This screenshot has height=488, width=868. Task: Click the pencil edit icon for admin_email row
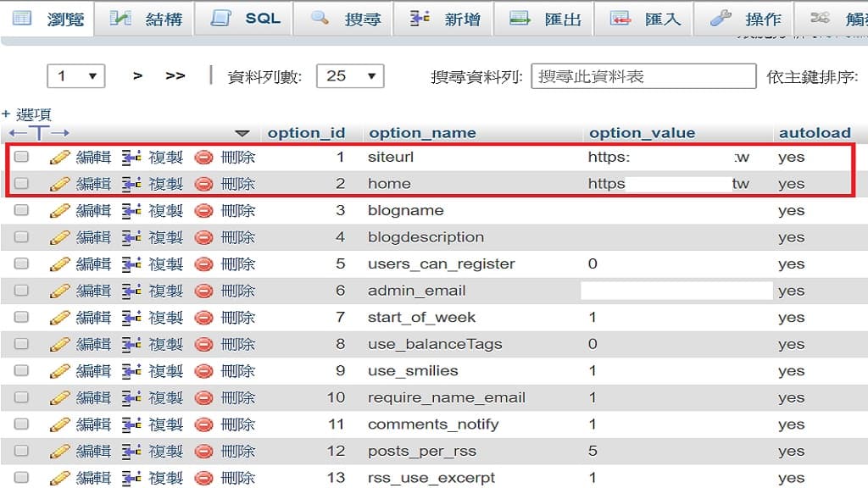click(x=60, y=291)
